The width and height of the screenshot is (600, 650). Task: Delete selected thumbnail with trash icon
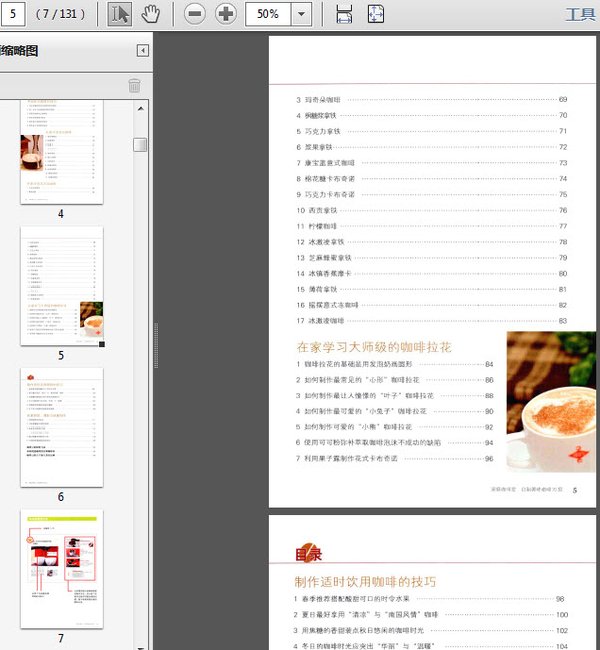point(134,85)
